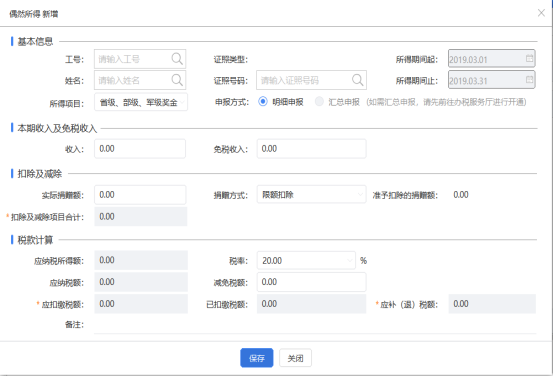
Task: Click the 证照类型 label
Action: tap(231, 60)
